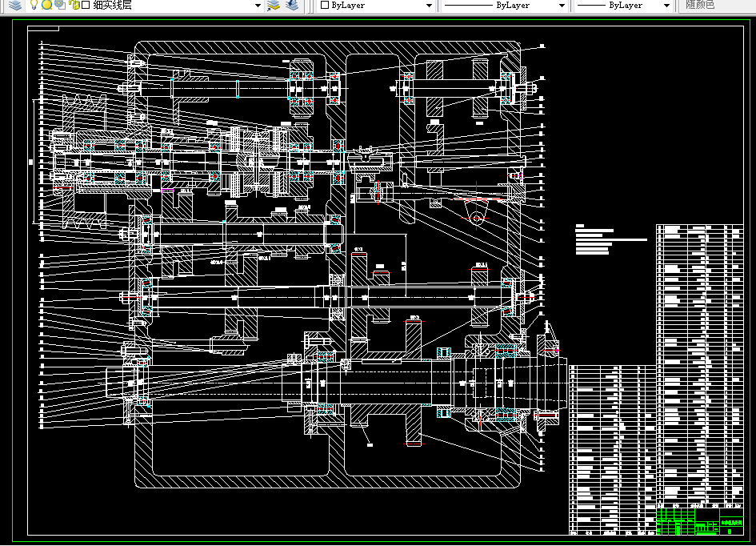Viewport: 756px width, 546px height.
Task: Toggle the layer freeze sun icon
Action: 46,5
